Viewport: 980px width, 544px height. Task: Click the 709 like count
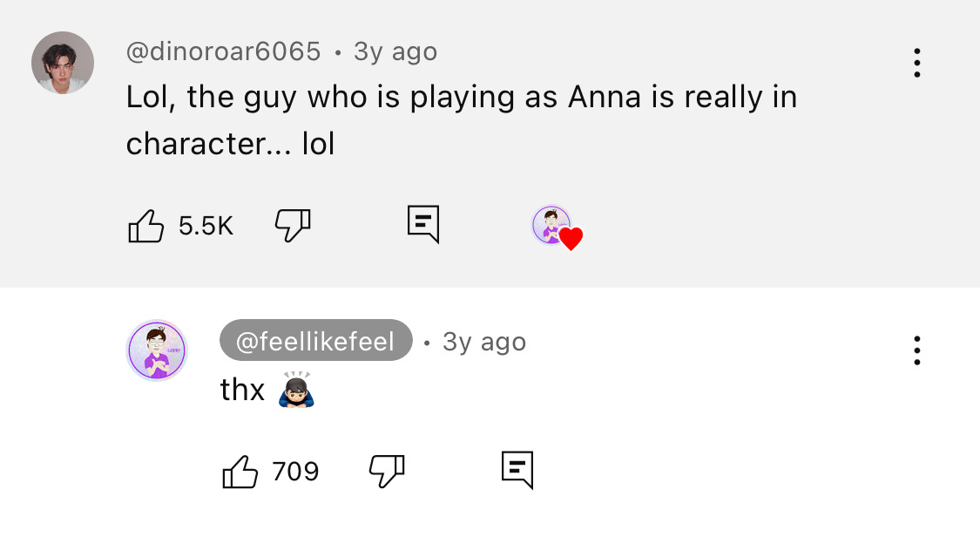click(x=295, y=472)
